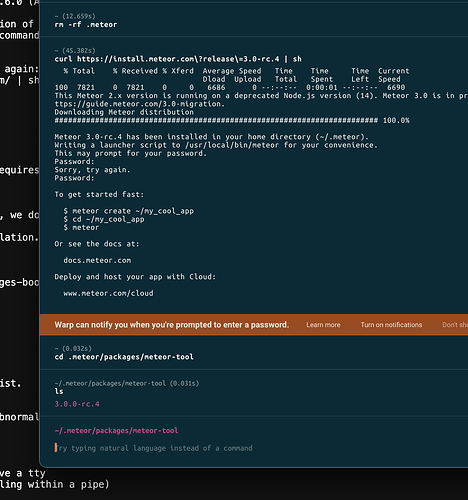The image size is (468, 500).
Task: Click 'Deploy and host your app with Cloud:' line
Action: pyautogui.click(x=135, y=277)
